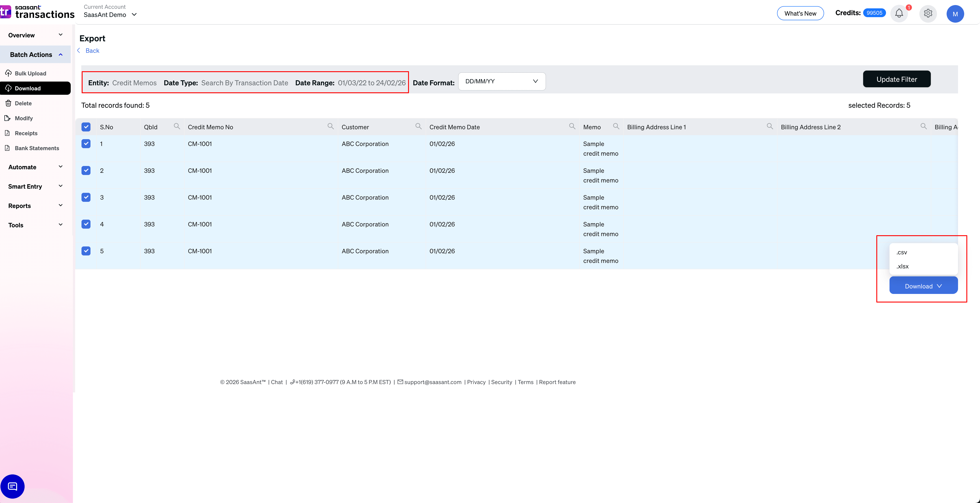Open the Download section in sidebar
This screenshot has width=980, height=503.
tap(28, 88)
